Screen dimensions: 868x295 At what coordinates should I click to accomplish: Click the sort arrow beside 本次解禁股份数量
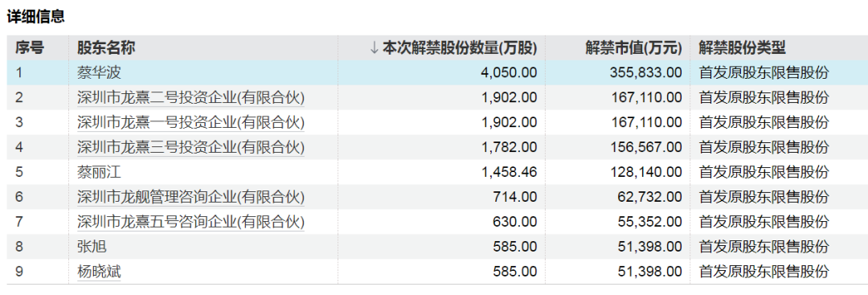375,48
